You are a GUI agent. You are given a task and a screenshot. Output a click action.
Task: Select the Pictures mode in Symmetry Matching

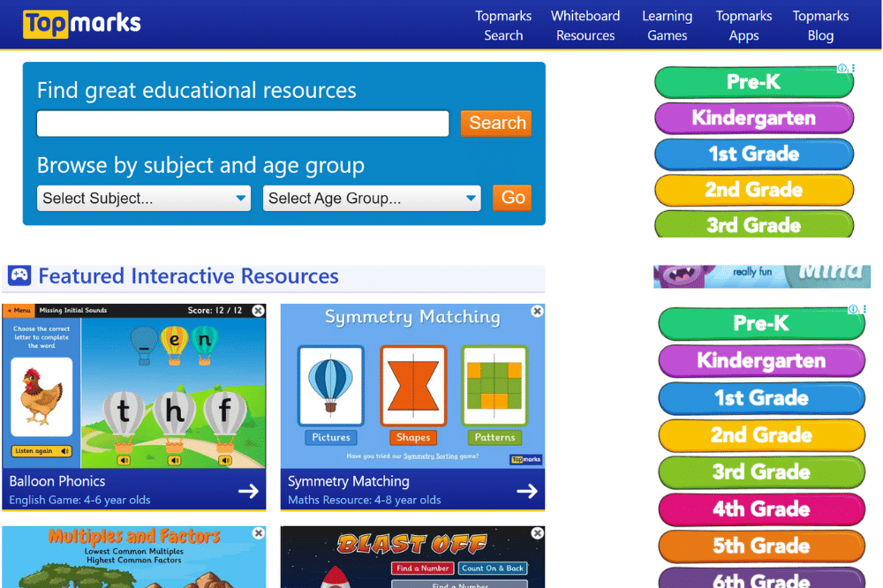click(330, 437)
